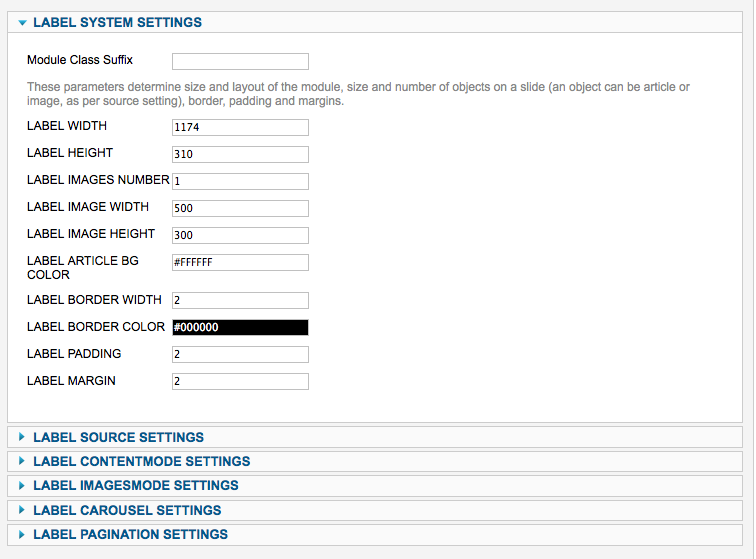This screenshot has width=756, height=559.
Task: Open the Label Pagination Settings heading
Action: pos(130,534)
